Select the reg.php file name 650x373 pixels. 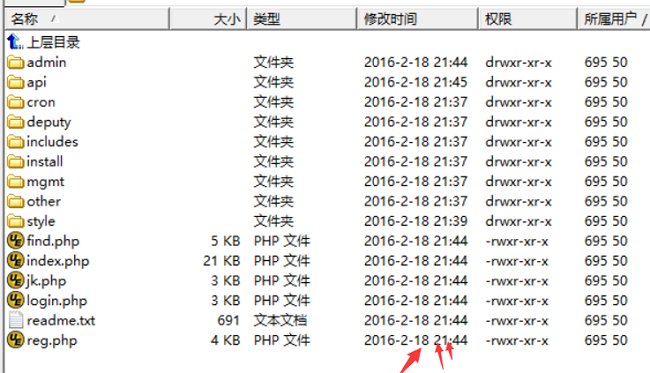(x=52, y=341)
